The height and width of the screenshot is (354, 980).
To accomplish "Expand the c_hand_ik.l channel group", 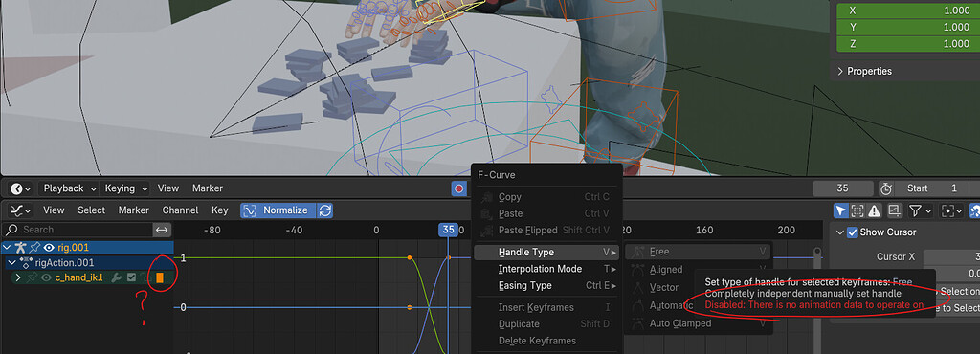I will point(18,277).
